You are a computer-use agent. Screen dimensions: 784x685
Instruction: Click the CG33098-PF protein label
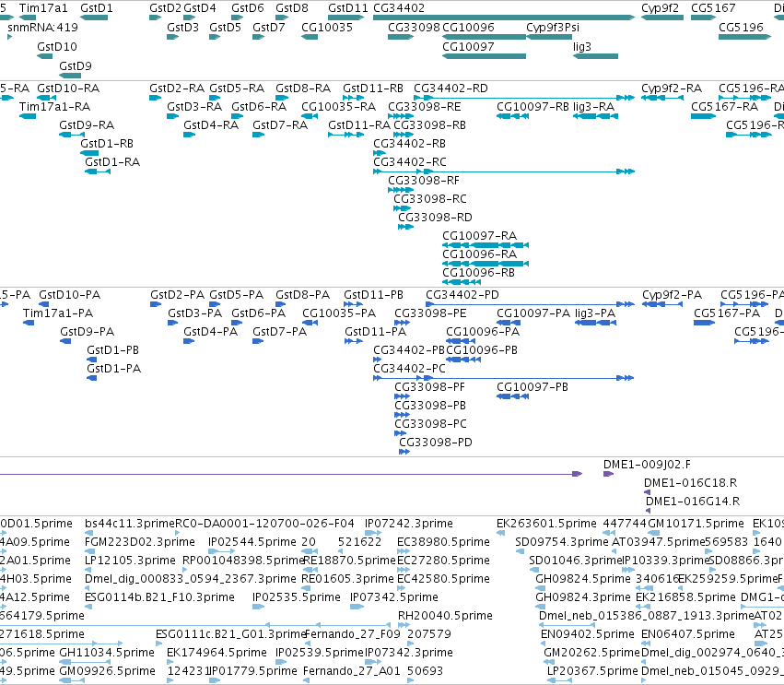[x=429, y=387]
